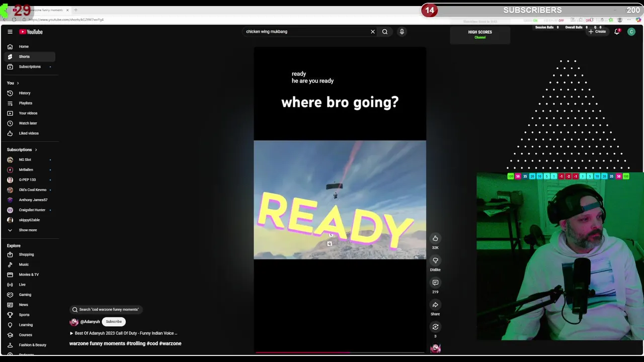Viewport: 644px width, 362px height.
Task: Open Sports under Explore
Action: (30, 315)
